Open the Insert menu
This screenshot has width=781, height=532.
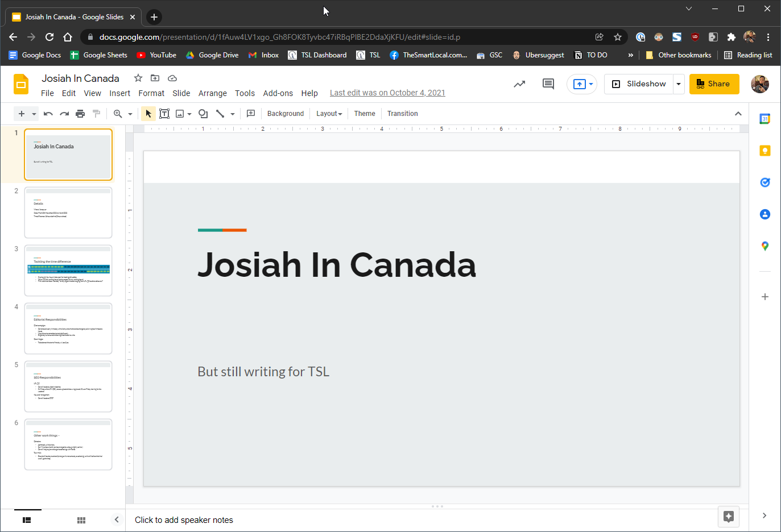click(119, 93)
